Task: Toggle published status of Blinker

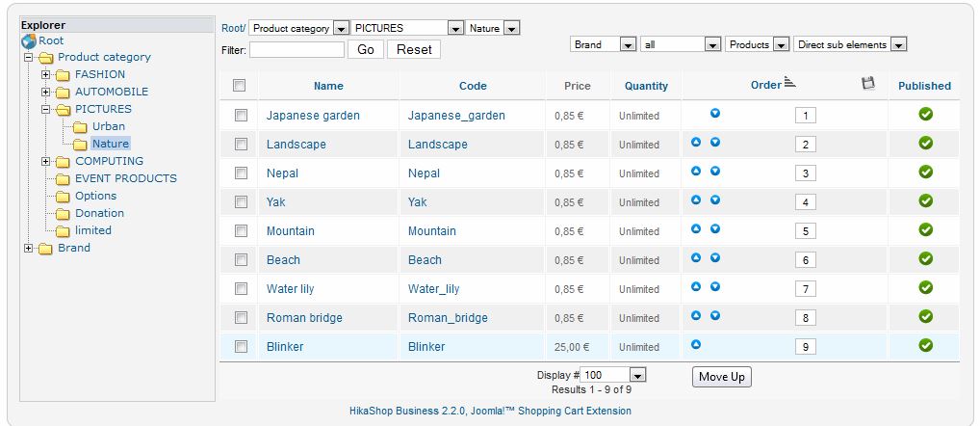Action: tap(926, 345)
